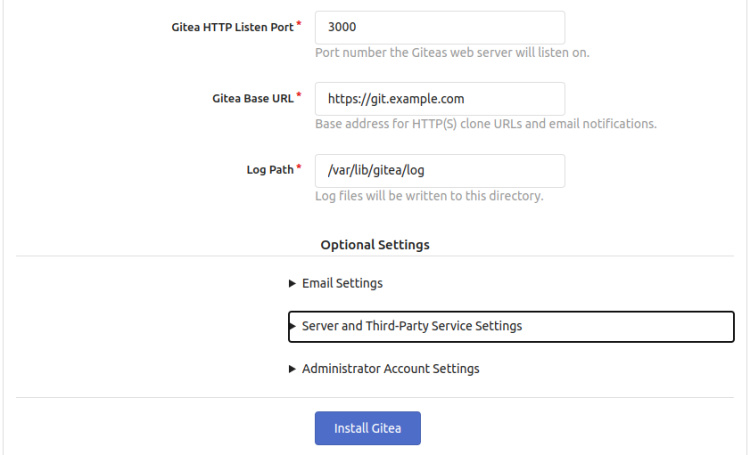Select the Log Path text field
This screenshot has width=750, height=455.
pyautogui.click(x=440, y=170)
